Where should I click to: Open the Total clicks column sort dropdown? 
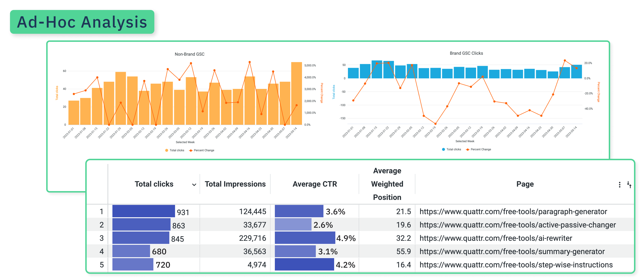(x=194, y=185)
